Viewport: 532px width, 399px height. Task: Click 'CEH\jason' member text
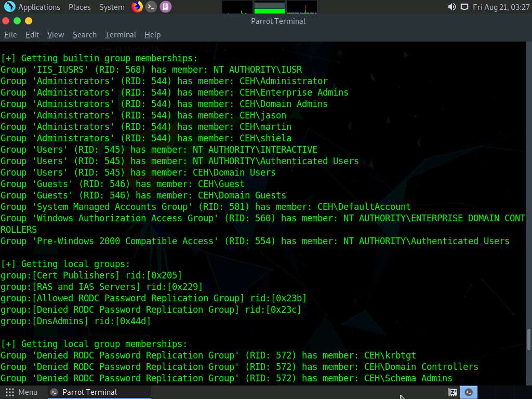pos(262,115)
